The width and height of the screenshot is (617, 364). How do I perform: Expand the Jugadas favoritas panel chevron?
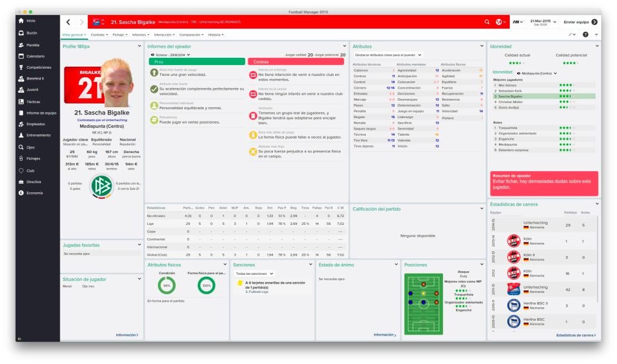tap(139, 245)
